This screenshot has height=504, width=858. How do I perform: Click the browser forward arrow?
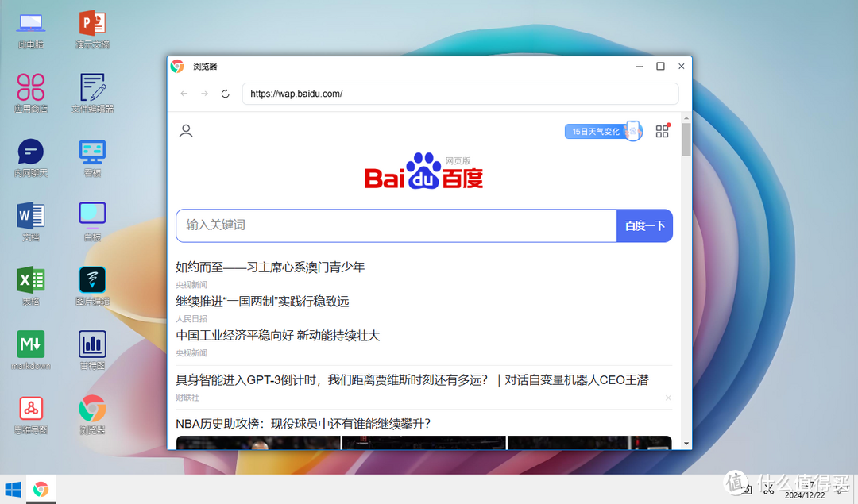pyautogui.click(x=206, y=93)
